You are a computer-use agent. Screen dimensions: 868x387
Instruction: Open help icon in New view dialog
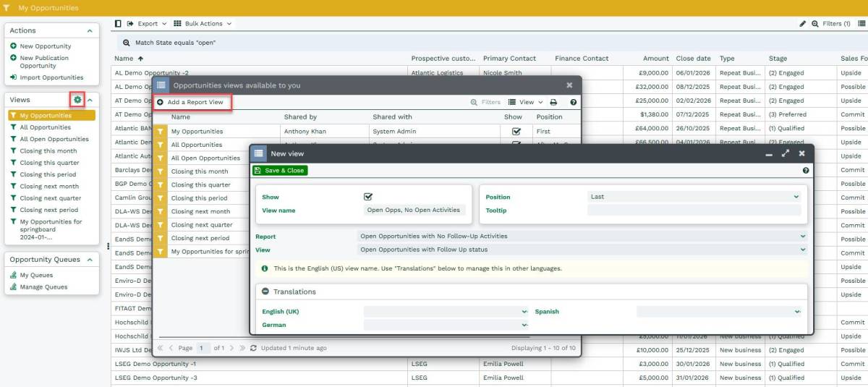pos(806,171)
